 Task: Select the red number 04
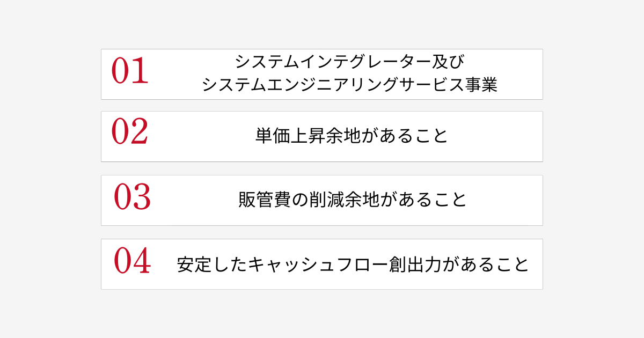point(132,261)
